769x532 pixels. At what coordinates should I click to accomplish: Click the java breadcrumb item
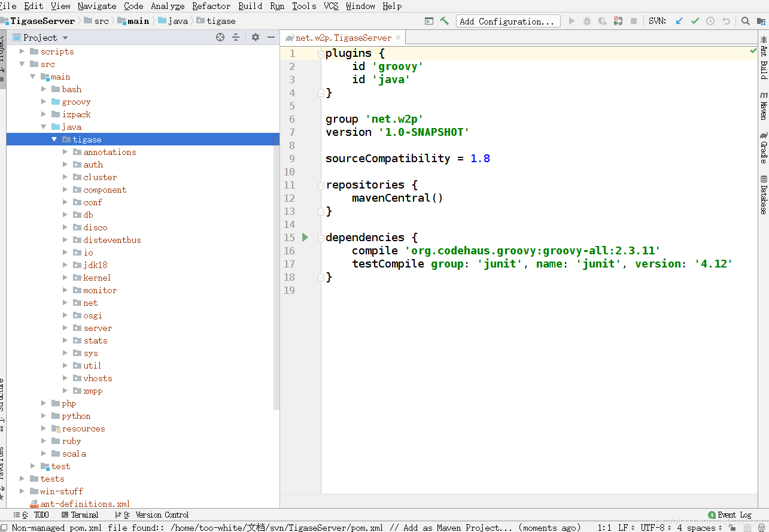coord(173,21)
